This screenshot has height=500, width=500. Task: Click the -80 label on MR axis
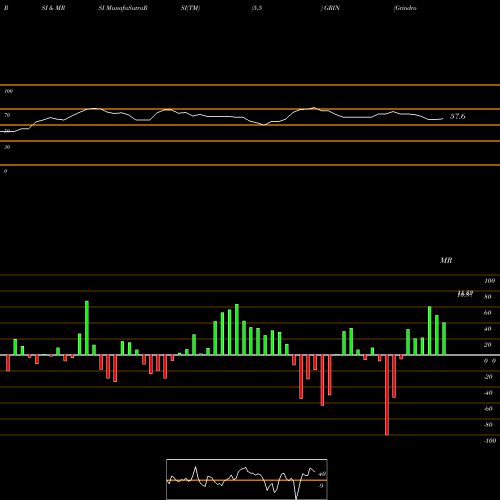click(488, 425)
